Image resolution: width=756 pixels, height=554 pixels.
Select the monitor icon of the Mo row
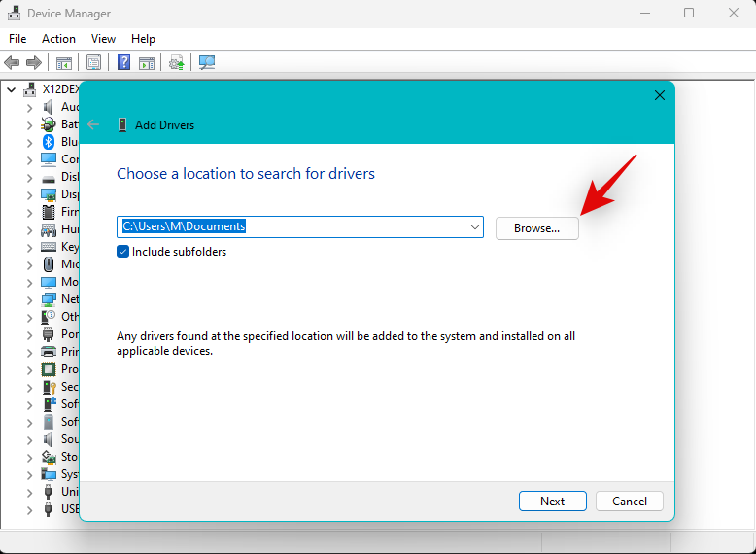[x=49, y=282]
